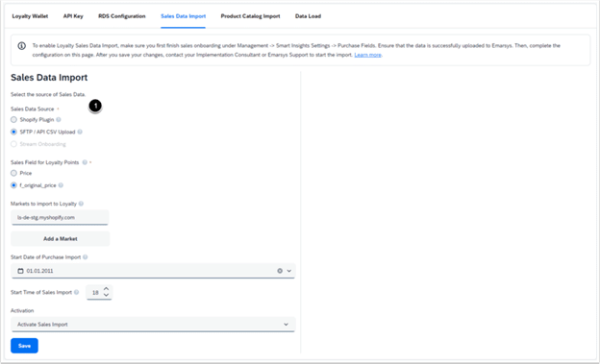Select Price as loyalty points field
600x364 pixels.
click(13, 173)
